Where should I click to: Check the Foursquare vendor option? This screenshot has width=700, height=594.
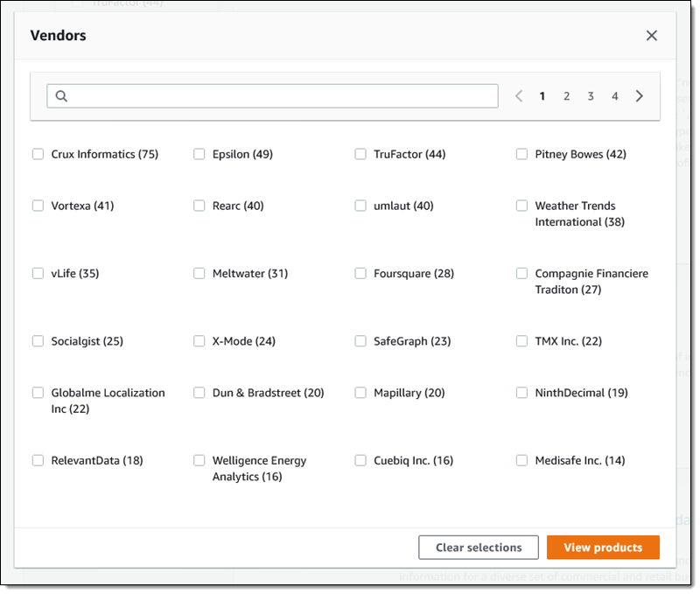360,274
